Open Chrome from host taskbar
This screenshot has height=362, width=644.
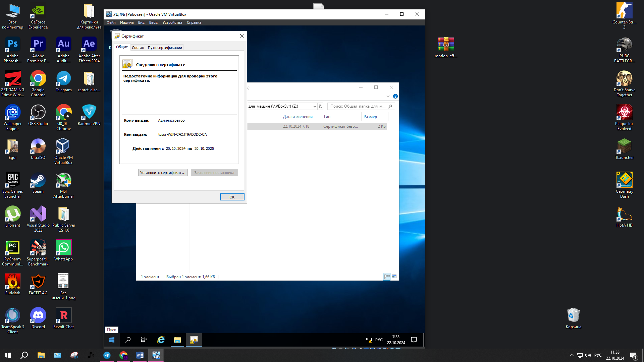[x=123, y=355]
